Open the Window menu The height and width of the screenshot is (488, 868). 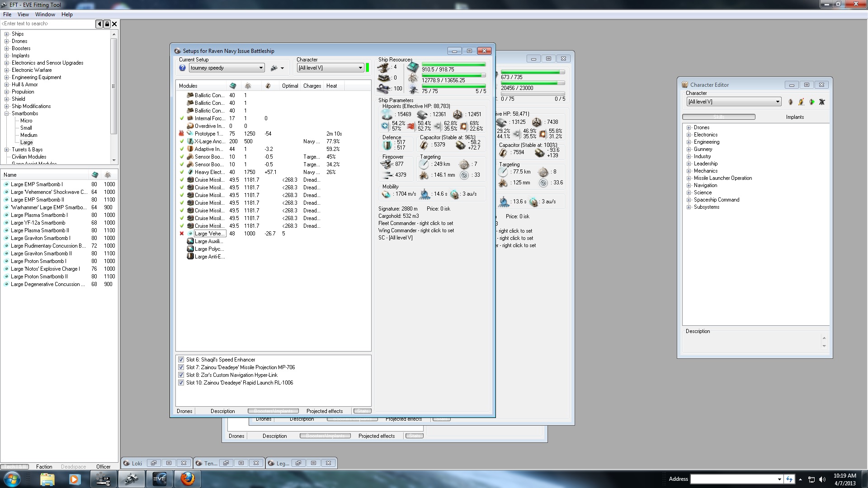click(x=45, y=14)
